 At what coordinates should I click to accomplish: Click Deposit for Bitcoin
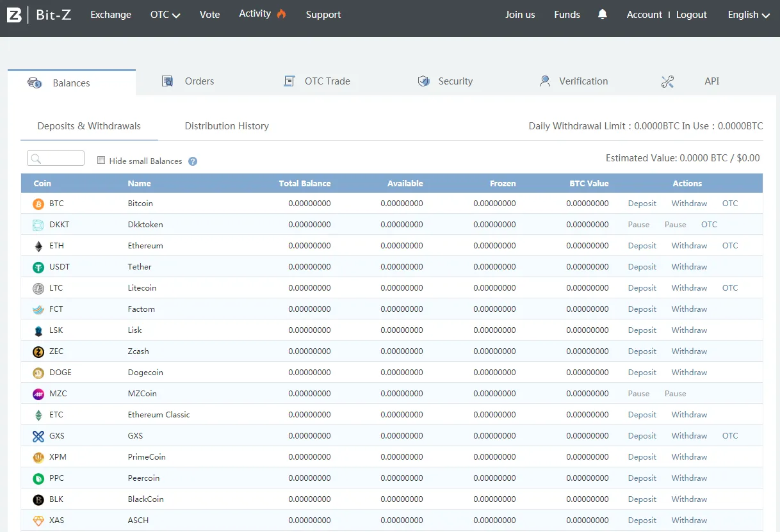pos(642,204)
